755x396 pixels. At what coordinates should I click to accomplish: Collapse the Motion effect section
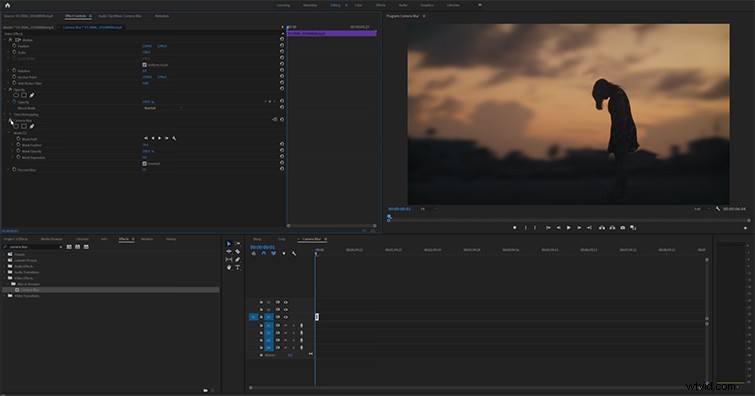coord(5,40)
